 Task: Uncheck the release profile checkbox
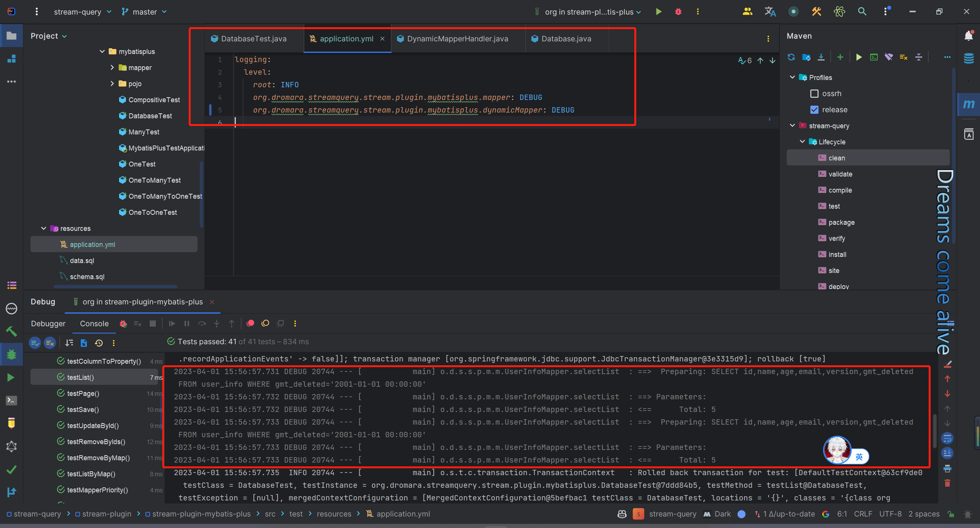pyautogui.click(x=814, y=110)
